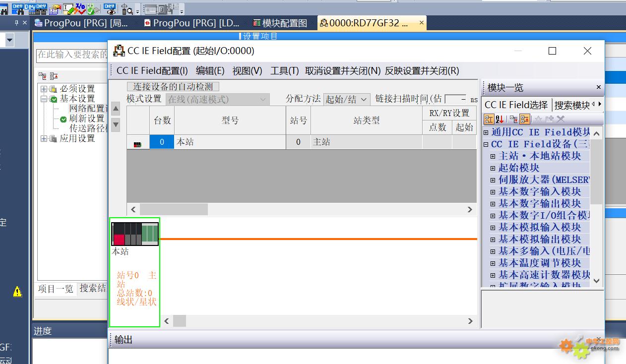Expand 伺服放大器 node
Image resolution: width=626 pixels, height=364 pixels.
pyautogui.click(x=493, y=180)
